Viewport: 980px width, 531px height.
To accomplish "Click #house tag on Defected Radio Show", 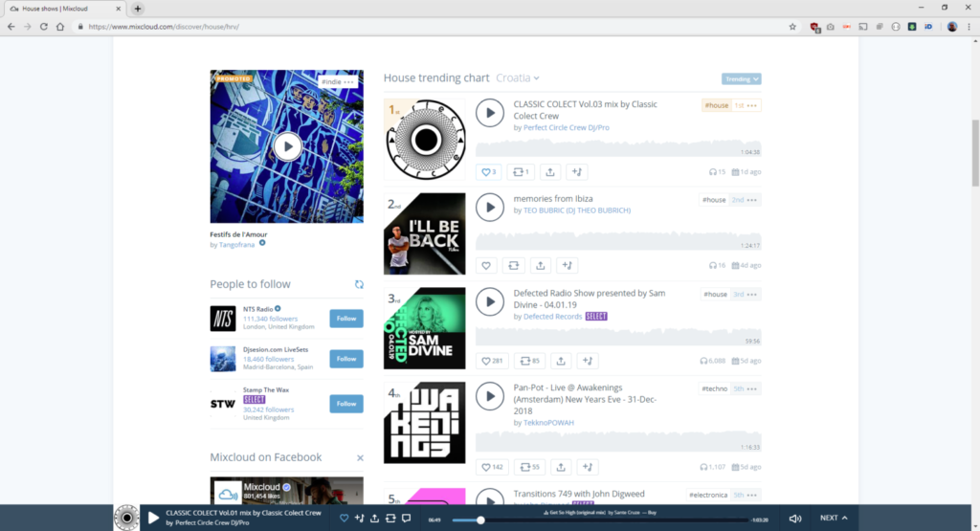I will coord(715,295).
